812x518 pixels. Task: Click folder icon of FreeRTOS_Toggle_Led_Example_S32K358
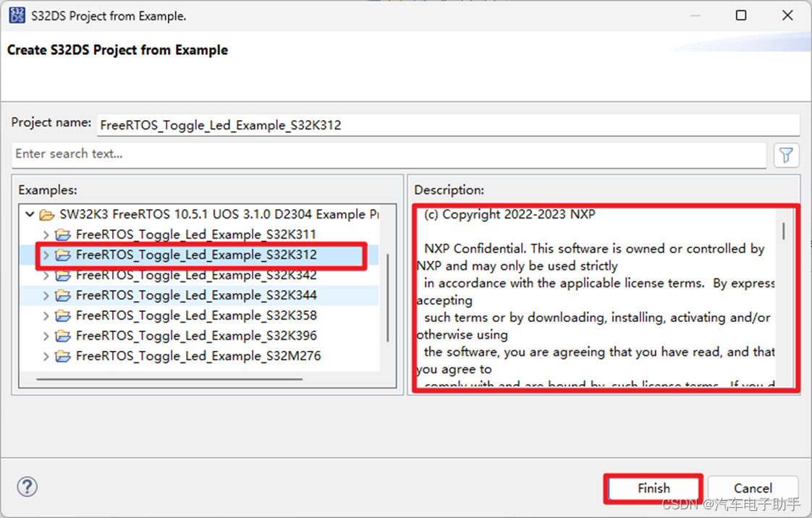tap(63, 315)
